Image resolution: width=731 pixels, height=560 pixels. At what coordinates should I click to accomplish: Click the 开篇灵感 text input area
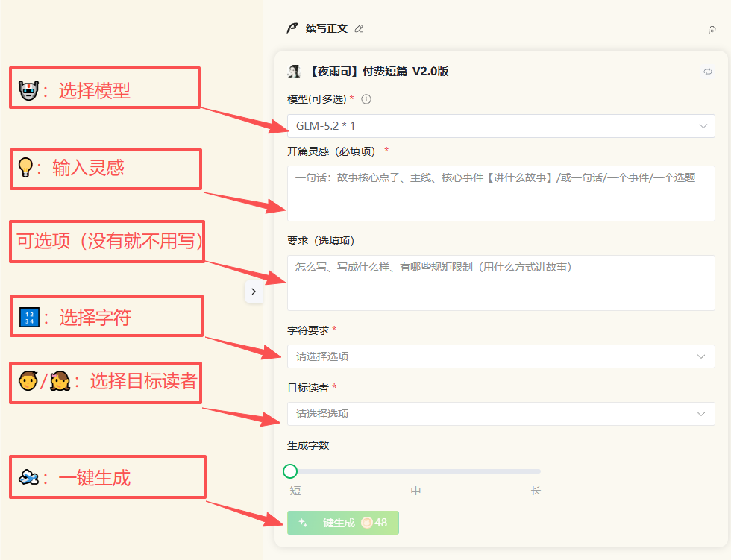coord(501,193)
